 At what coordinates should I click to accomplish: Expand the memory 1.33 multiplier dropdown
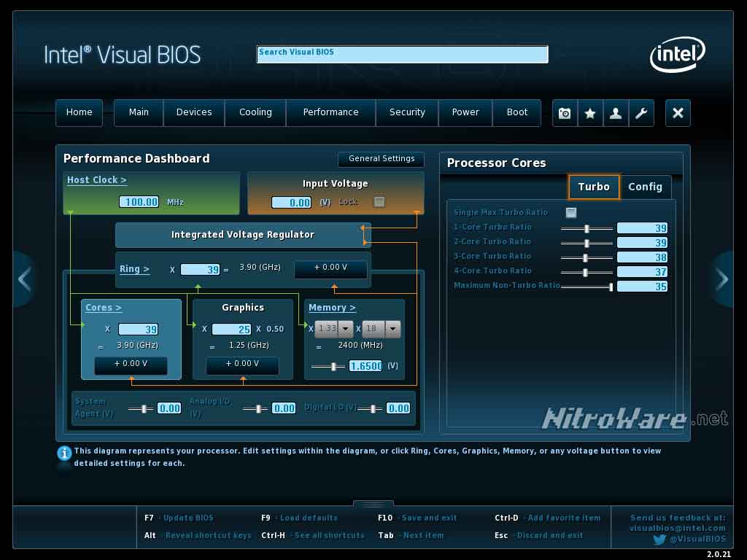click(345, 329)
